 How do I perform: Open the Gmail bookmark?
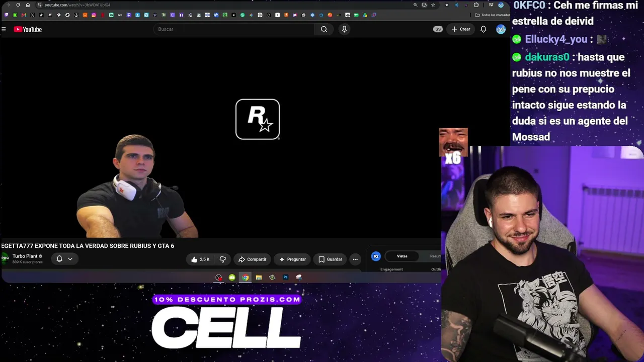(24, 15)
